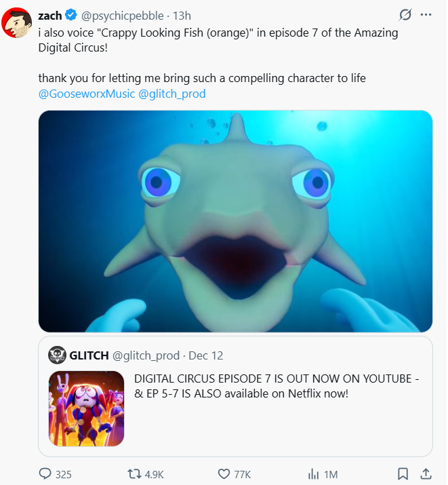
Task: Bookmark this post
Action: [x=403, y=473]
